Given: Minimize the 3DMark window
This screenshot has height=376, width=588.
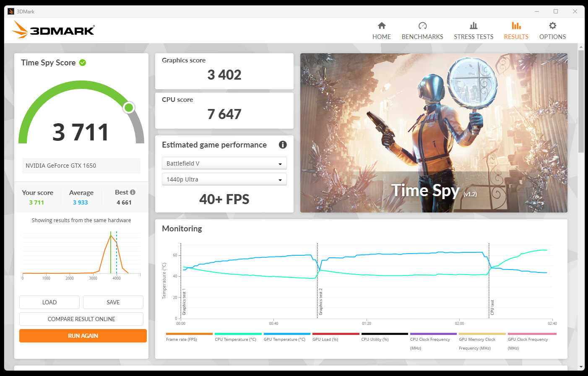Looking at the screenshot, I should pyautogui.click(x=537, y=11).
